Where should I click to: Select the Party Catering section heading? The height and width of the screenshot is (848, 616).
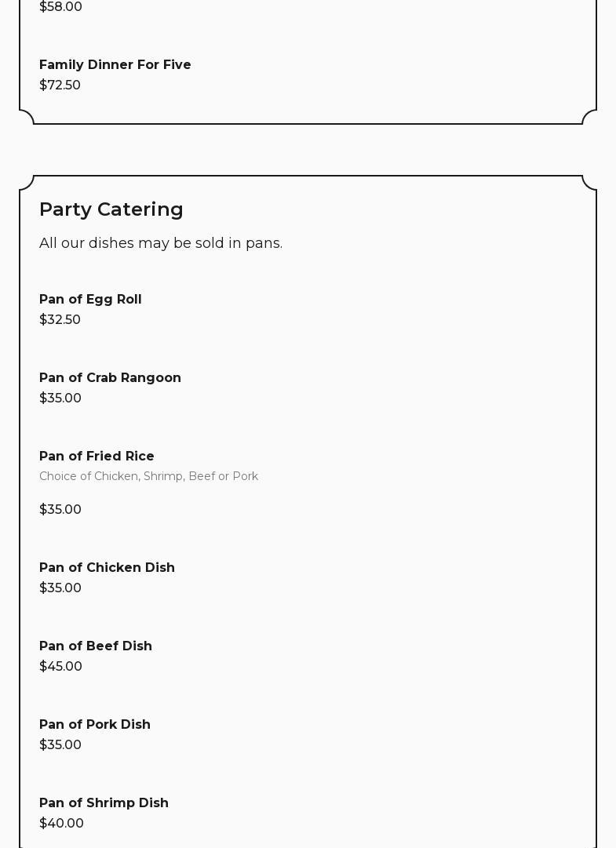point(111,209)
